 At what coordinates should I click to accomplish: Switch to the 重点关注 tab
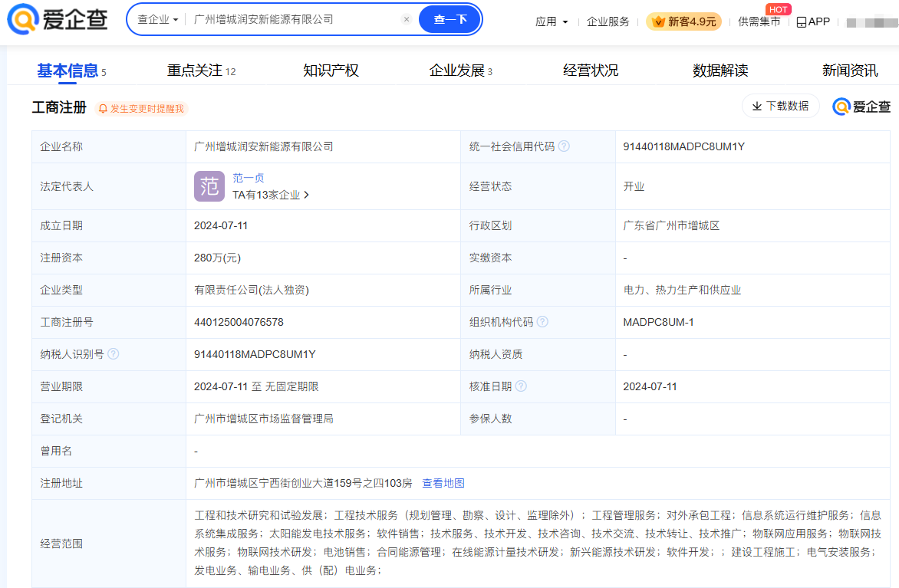(201, 71)
